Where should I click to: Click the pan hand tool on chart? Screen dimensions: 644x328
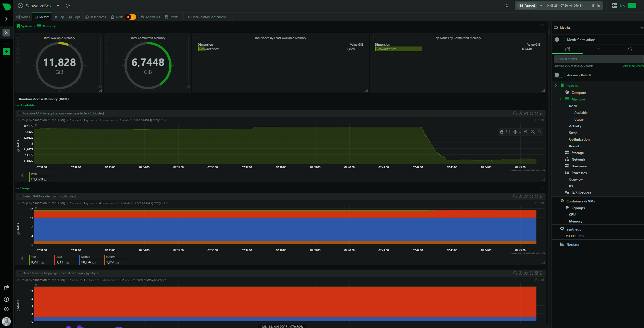tap(501, 132)
